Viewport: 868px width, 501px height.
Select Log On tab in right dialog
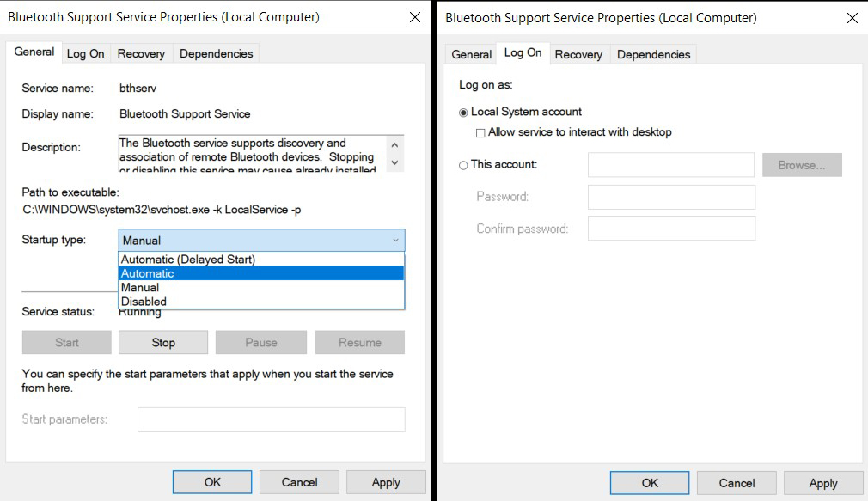523,52
